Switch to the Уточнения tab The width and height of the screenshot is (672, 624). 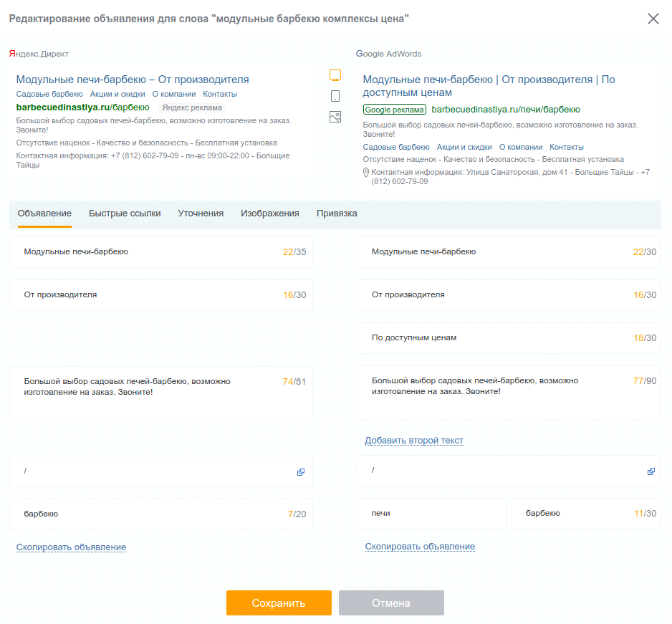(x=201, y=213)
